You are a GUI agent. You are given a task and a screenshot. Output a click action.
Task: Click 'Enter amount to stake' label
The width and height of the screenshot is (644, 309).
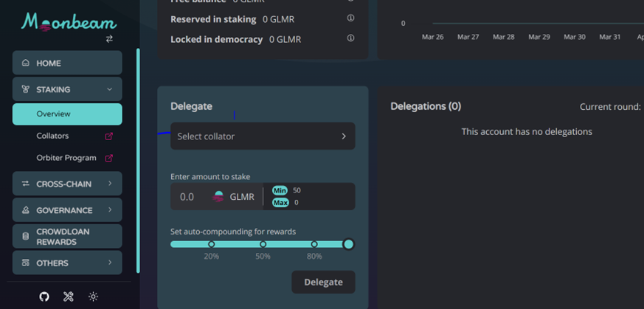click(210, 177)
